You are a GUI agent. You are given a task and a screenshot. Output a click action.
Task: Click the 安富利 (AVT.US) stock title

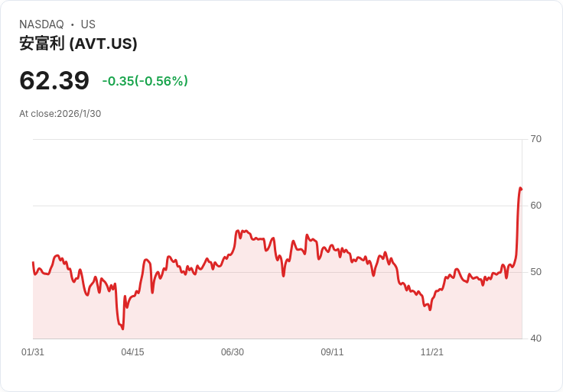[x=78, y=44]
